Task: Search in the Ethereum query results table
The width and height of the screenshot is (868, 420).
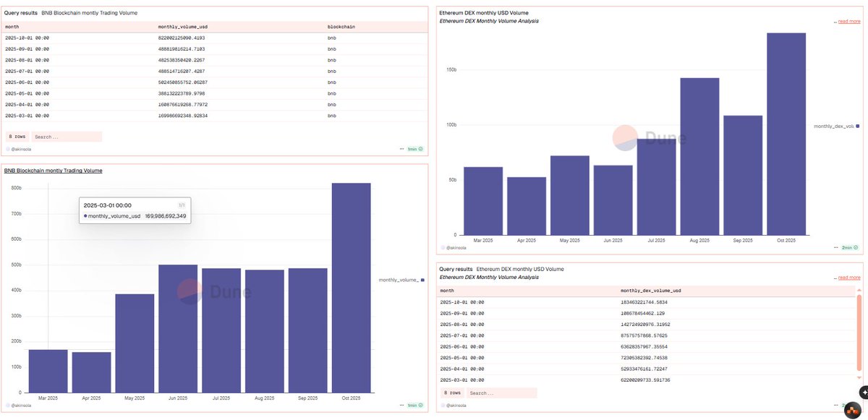Action: [x=502, y=393]
